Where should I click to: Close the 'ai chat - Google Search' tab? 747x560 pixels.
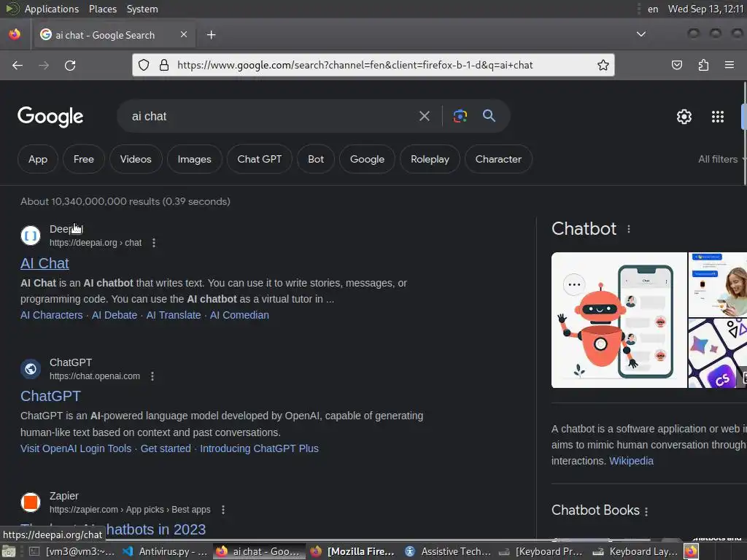pyautogui.click(x=183, y=34)
